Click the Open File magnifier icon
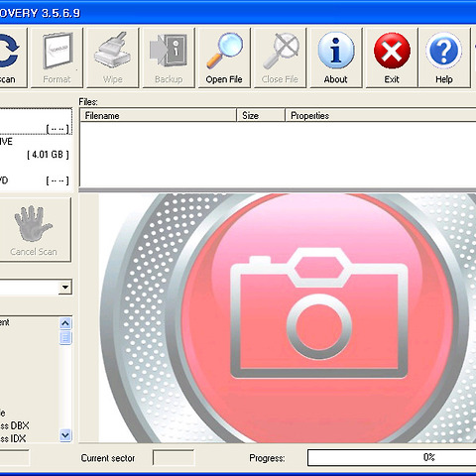This screenshot has width=476, height=476. [224, 58]
